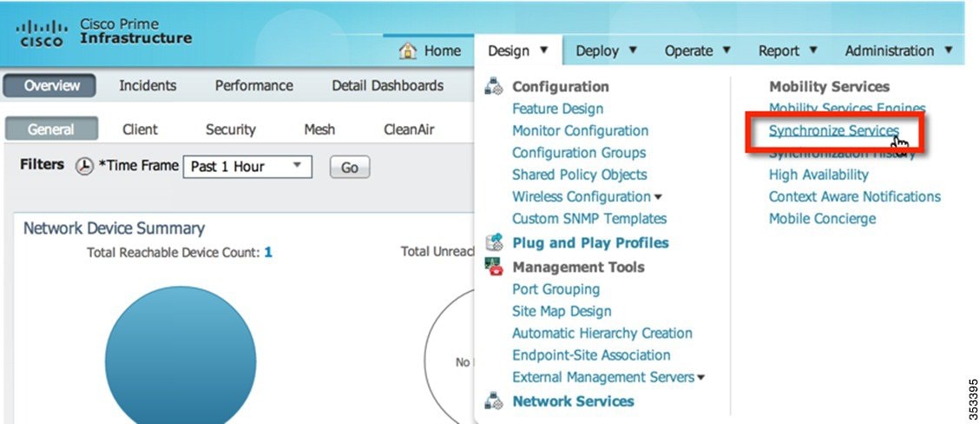Viewport: 980px width, 424px height.
Task: Open Port Grouping link
Action: click(556, 289)
